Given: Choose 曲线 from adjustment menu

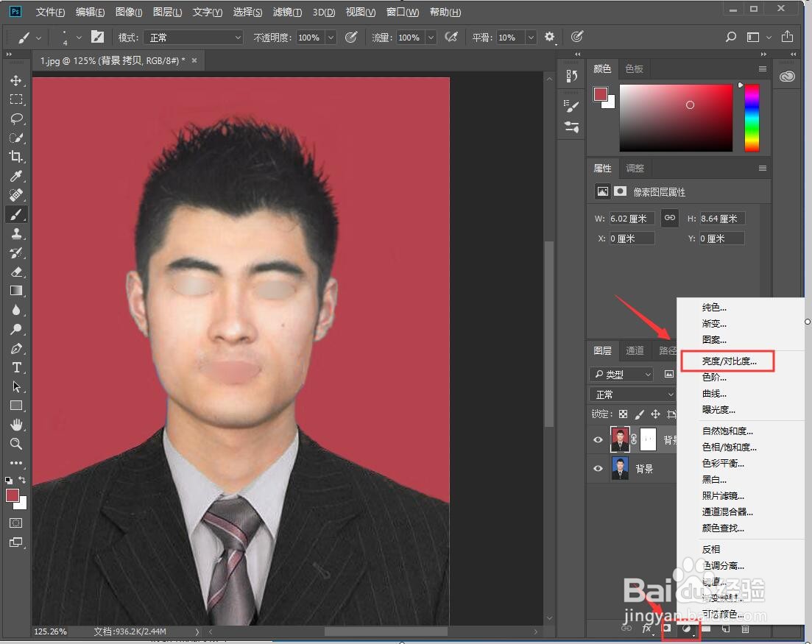Looking at the screenshot, I should (x=714, y=394).
